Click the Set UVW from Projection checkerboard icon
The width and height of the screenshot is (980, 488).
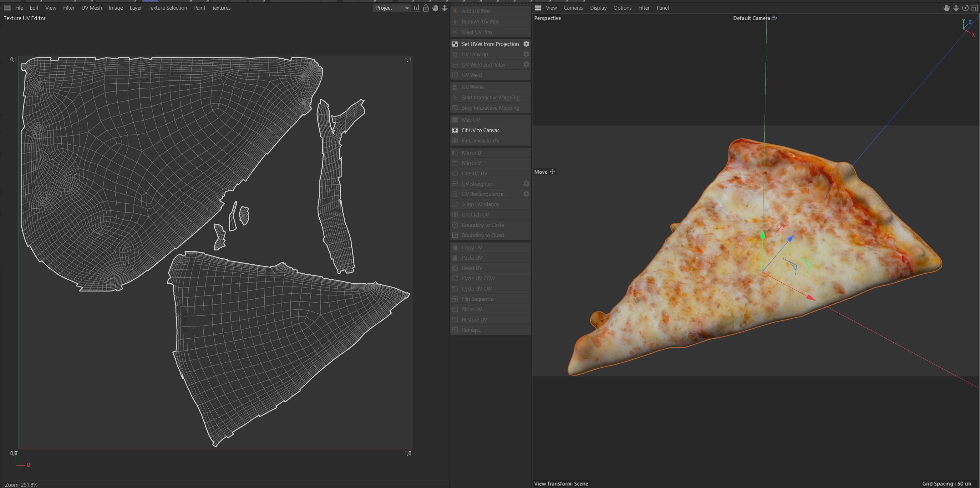455,44
